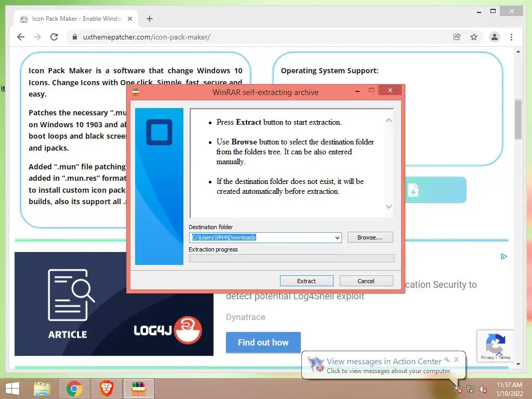
Task: Cancel the WinRAR self-extracting archive
Action: pos(366,281)
